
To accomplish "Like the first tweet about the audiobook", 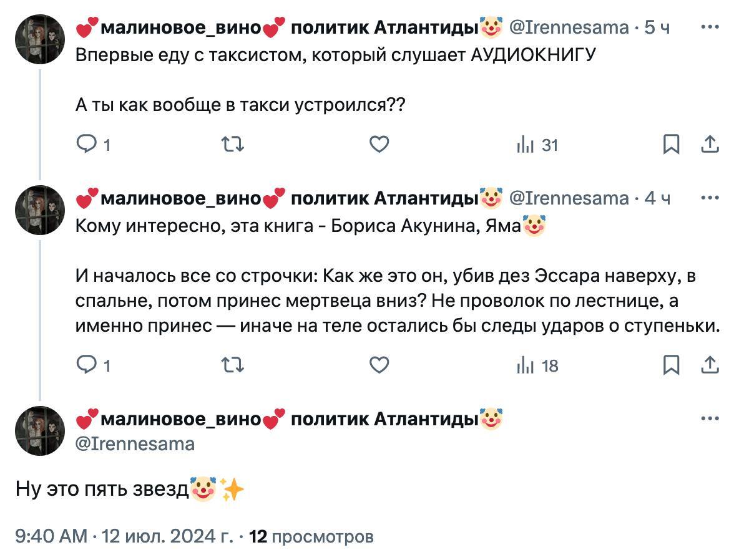I will point(379,145).
